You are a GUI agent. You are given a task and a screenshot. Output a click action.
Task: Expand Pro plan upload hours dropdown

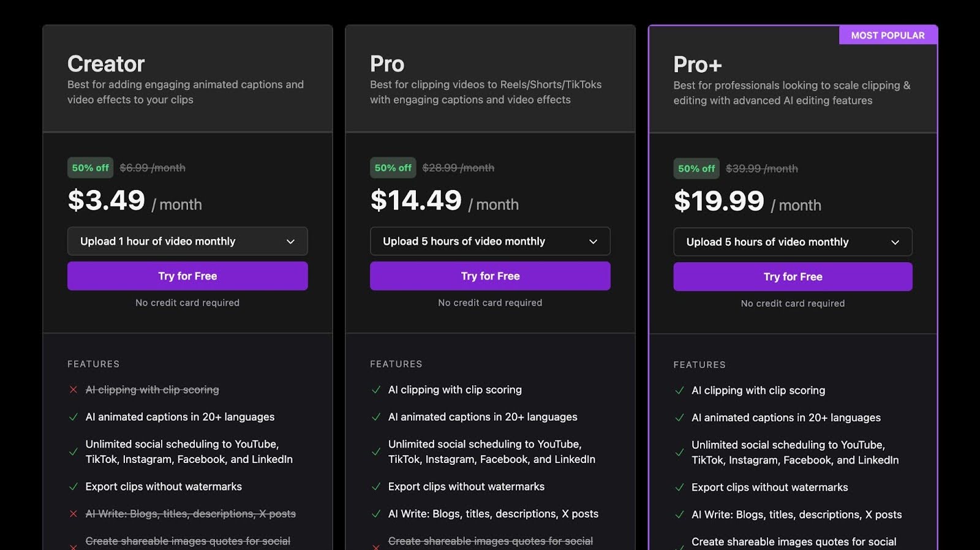click(490, 241)
